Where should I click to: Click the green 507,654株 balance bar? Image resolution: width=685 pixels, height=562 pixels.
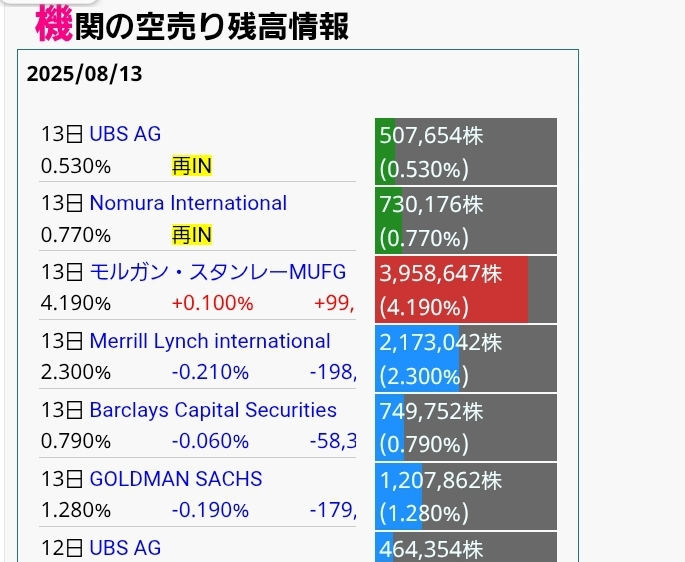tap(466, 151)
